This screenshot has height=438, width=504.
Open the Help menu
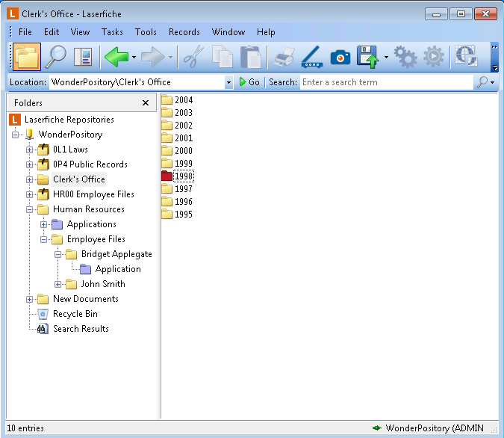[266, 32]
